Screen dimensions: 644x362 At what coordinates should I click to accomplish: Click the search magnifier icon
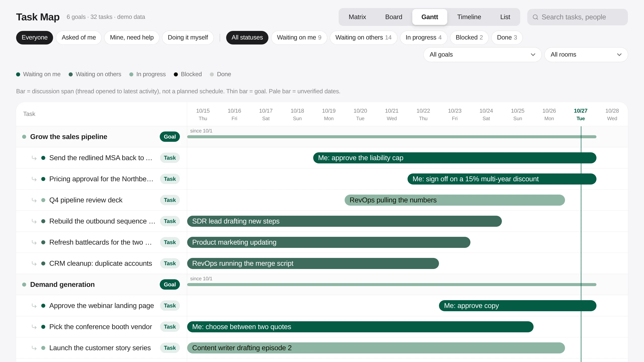tap(535, 17)
